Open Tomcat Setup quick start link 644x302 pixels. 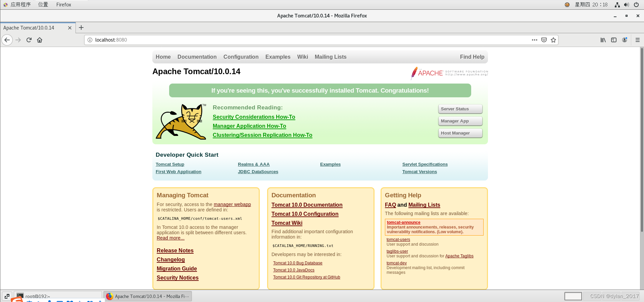(170, 164)
